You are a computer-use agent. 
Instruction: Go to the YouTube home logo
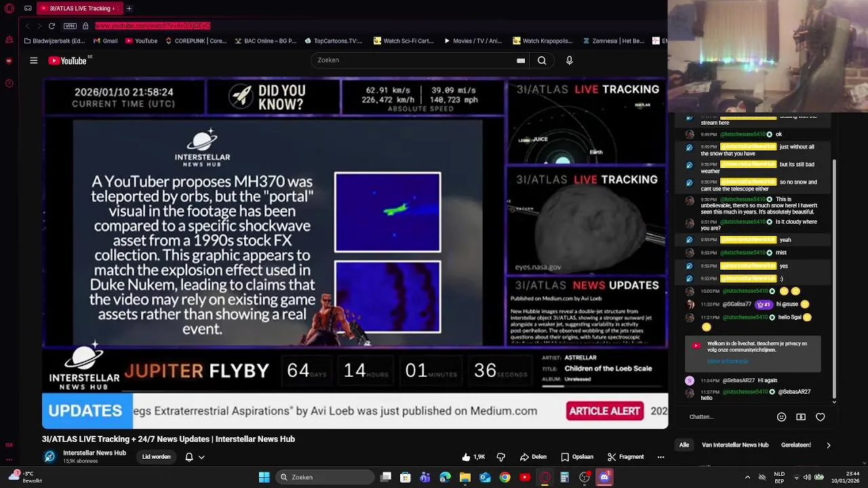point(68,60)
